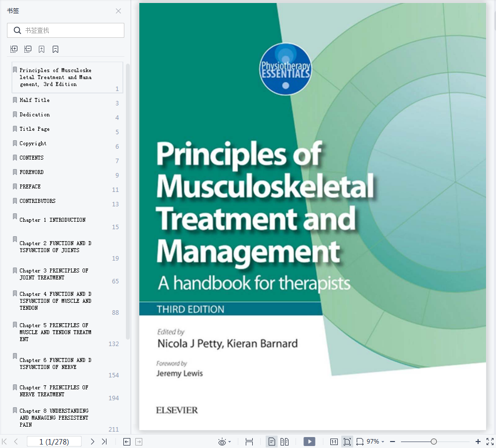Click the book cover page
This screenshot has height=448, width=496.
[312, 217]
